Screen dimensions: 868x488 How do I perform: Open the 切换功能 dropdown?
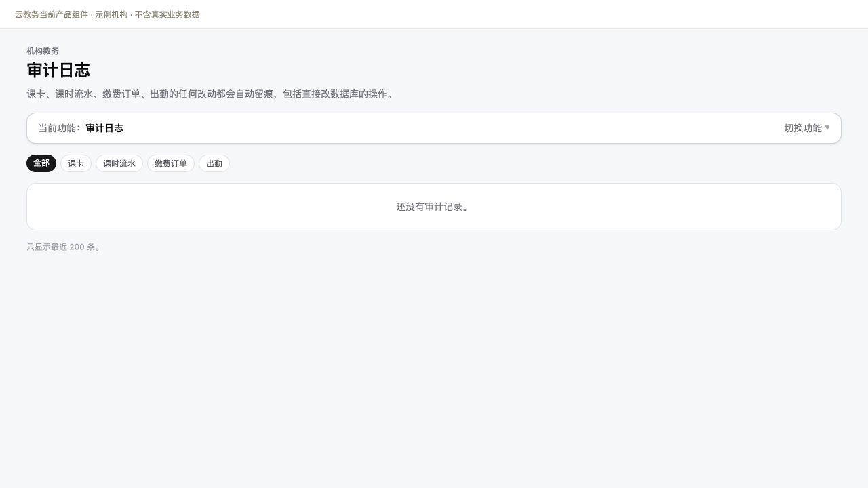[x=806, y=128]
